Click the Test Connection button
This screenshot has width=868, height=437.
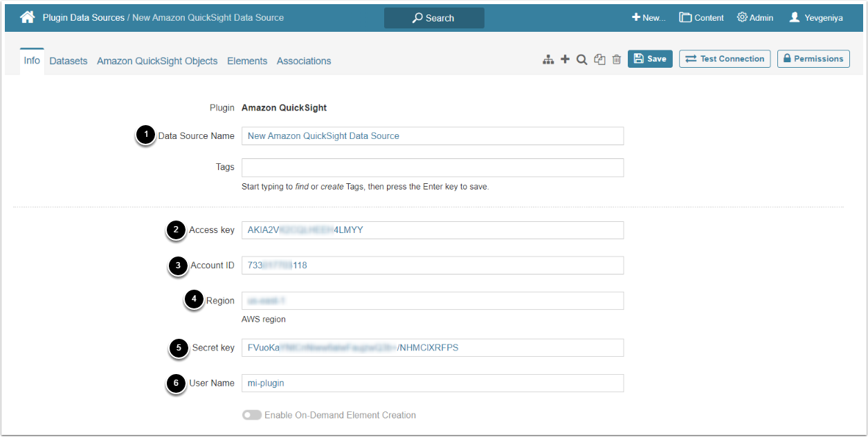(725, 59)
